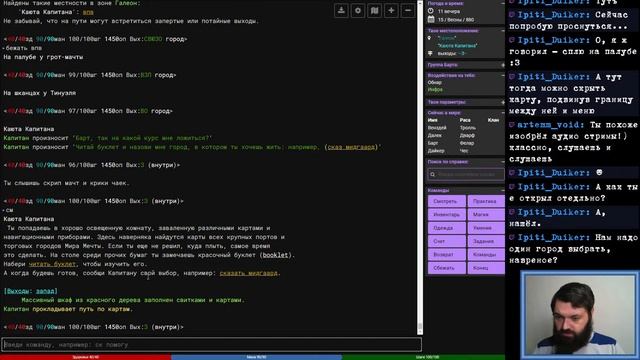Select player 'Далек' in the who list
Image resolution: width=640 pixels, height=360 pixels.
pos(435,136)
